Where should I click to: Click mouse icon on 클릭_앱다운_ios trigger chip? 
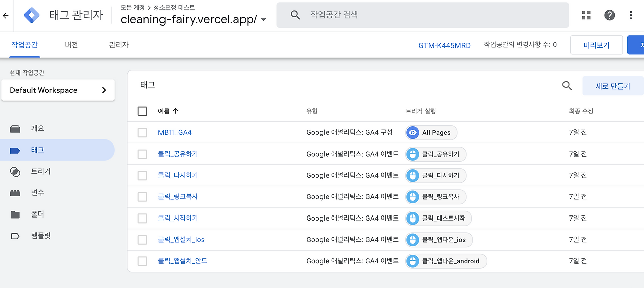click(x=413, y=240)
